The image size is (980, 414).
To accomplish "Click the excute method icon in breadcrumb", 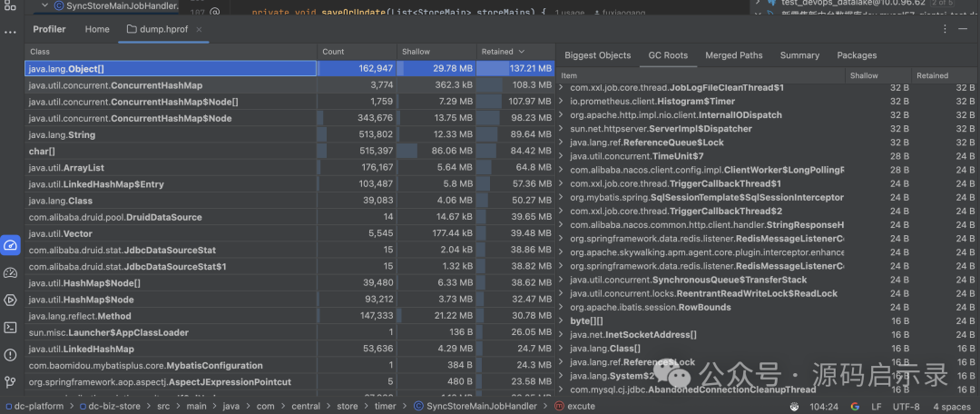I will (559, 407).
